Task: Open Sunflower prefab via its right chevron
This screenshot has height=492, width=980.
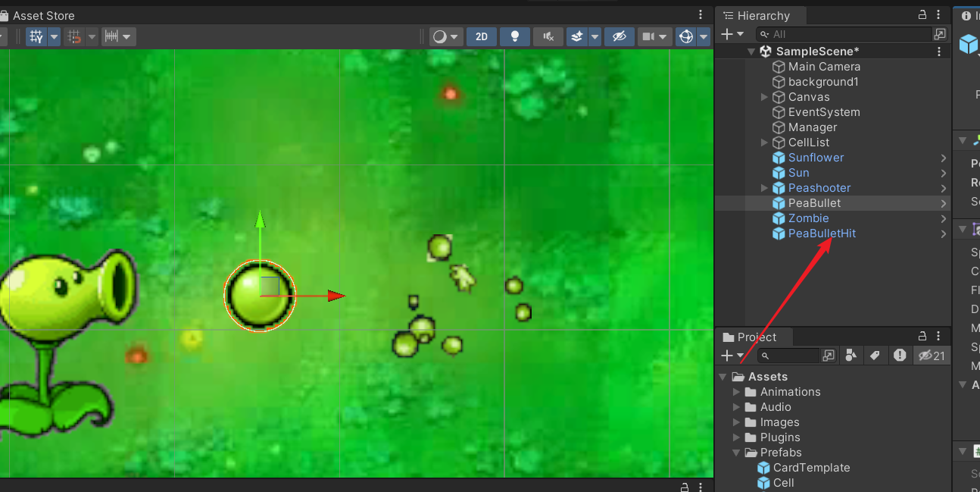Action: pyautogui.click(x=944, y=158)
